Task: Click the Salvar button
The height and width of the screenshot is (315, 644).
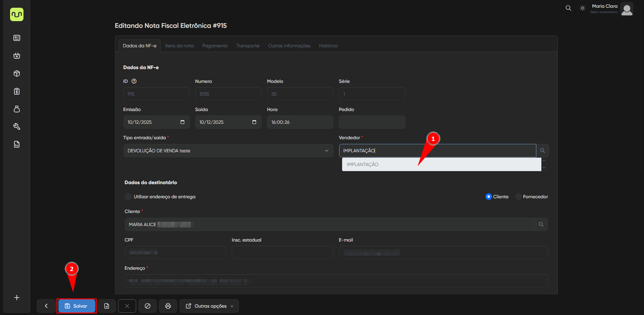Action: click(76, 306)
